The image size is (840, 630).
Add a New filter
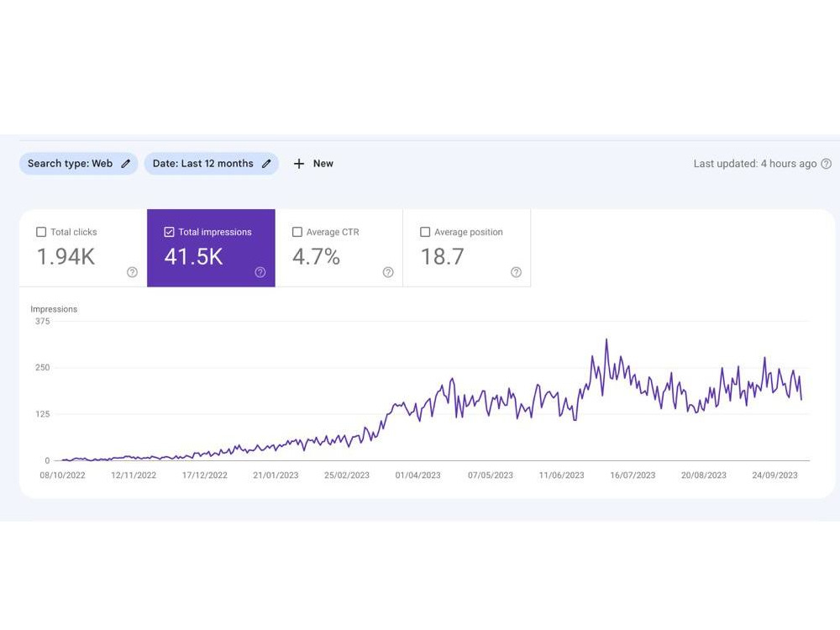click(x=313, y=164)
